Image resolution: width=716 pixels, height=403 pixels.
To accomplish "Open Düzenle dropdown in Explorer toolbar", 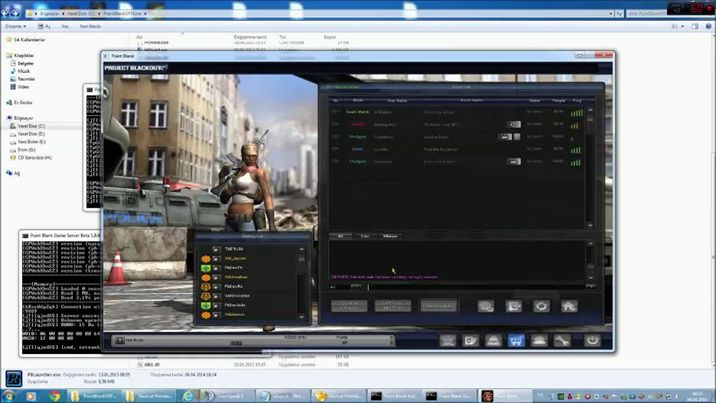I will coord(16,26).
